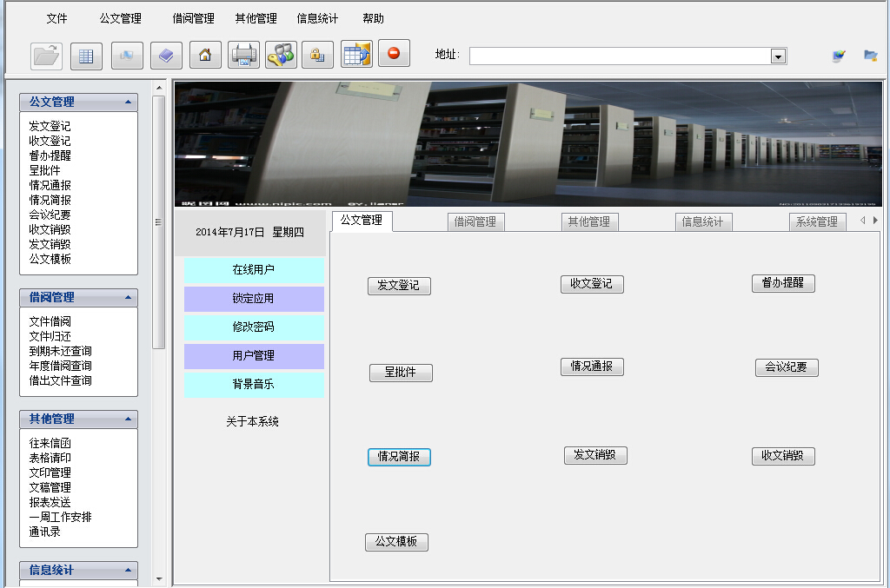Click the 会议纪要 button
This screenshot has width=890, height=588.
pyautogui.click(x=787, y=367)
